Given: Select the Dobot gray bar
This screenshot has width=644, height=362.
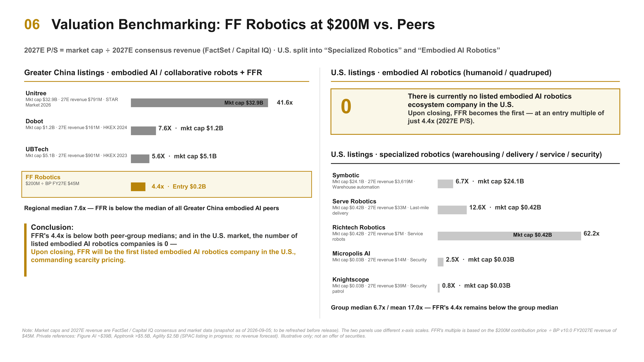Looking at the screenshot, I should 143,131.
